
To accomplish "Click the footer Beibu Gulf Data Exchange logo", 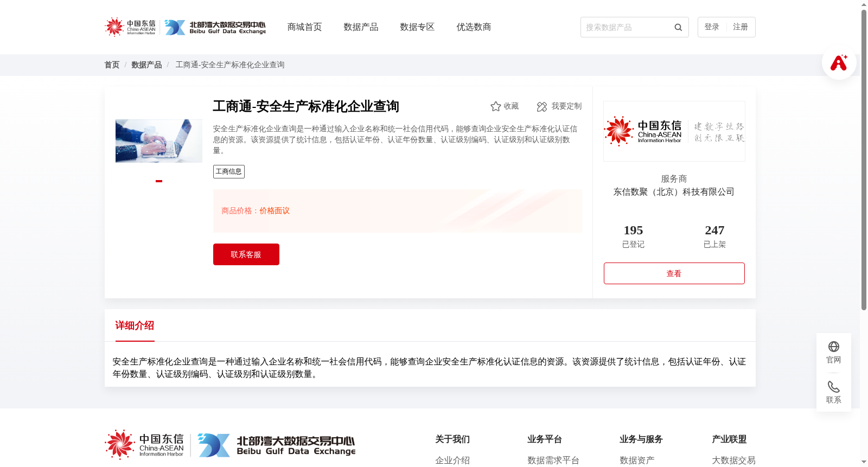I will coord(277,445).
